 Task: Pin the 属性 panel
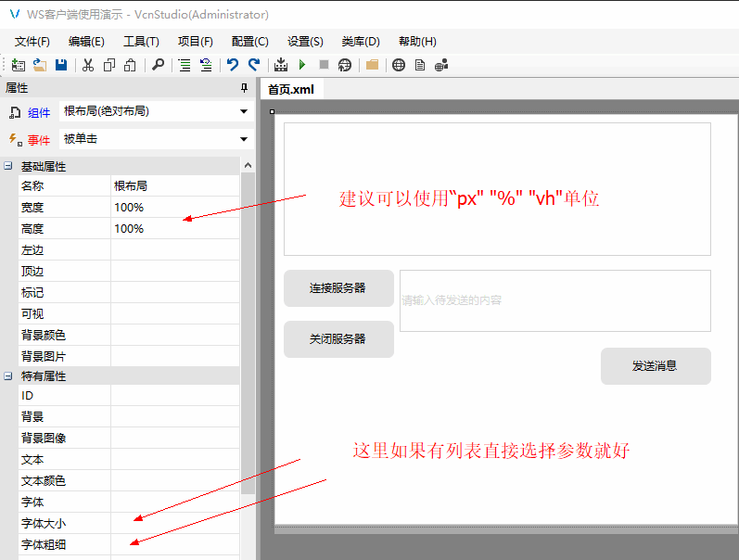pos(245,88)
